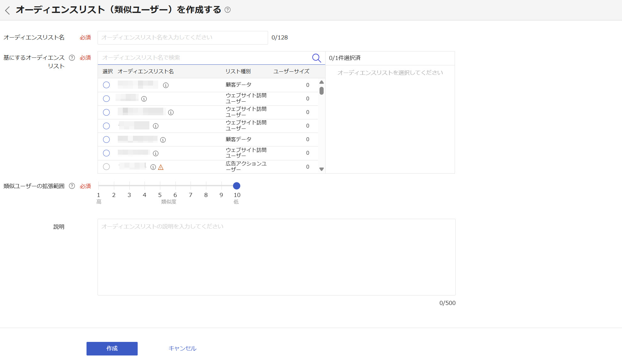Select radio button of third list row
622x364 pixels.
pos(106,112)
